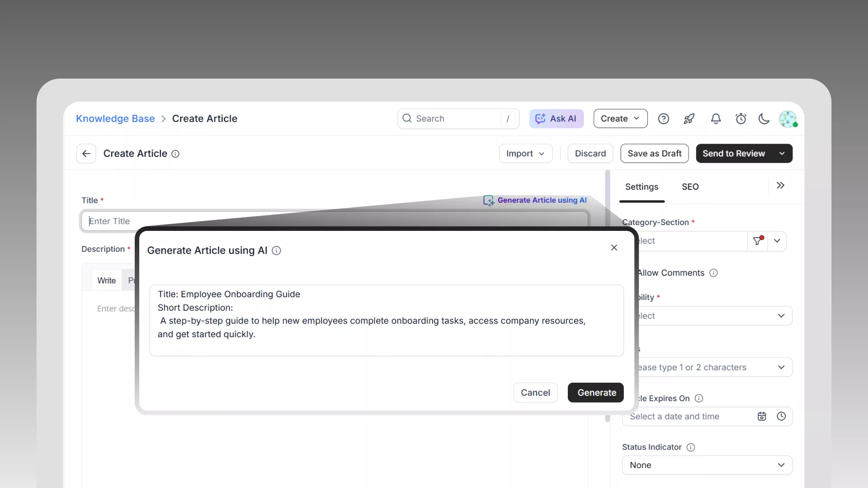Image resolution: width=868 pixels, height=488 pixels.
Task: Switch to the Settings tab
Action: click(x=642, y=187)
